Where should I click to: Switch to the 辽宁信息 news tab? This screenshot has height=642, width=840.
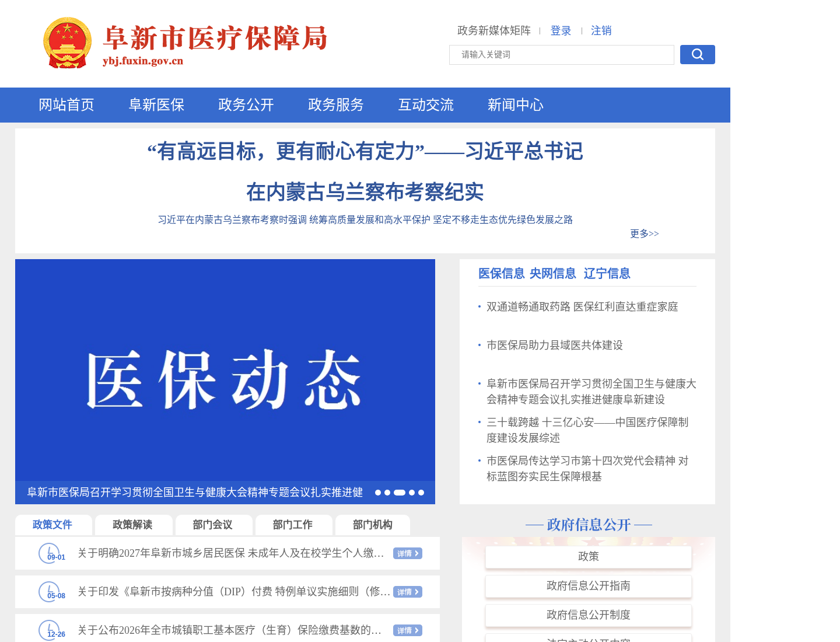click(x=607, y=273)
